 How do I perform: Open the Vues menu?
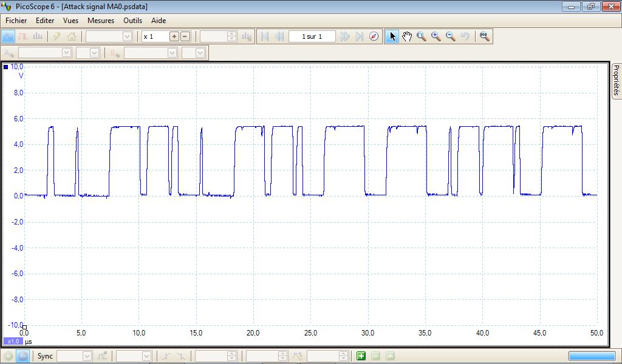pyautogui.click(x=70, y=21)
